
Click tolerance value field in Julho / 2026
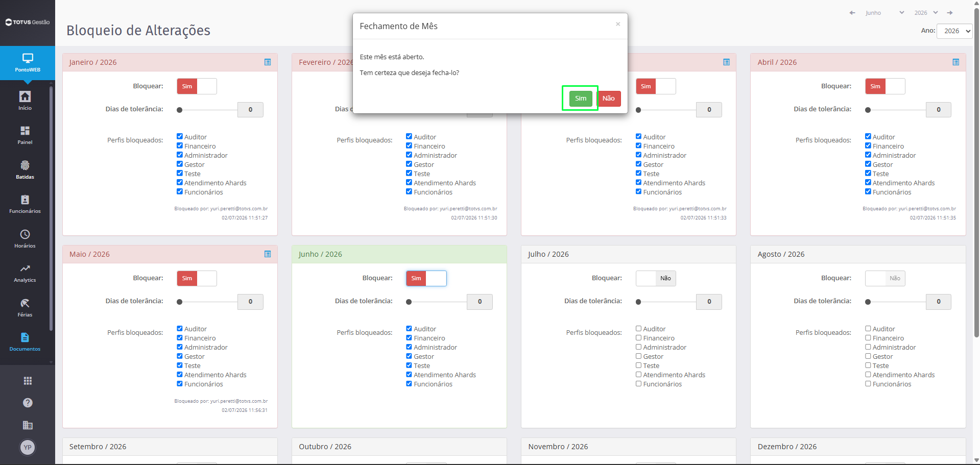point(709,302)
